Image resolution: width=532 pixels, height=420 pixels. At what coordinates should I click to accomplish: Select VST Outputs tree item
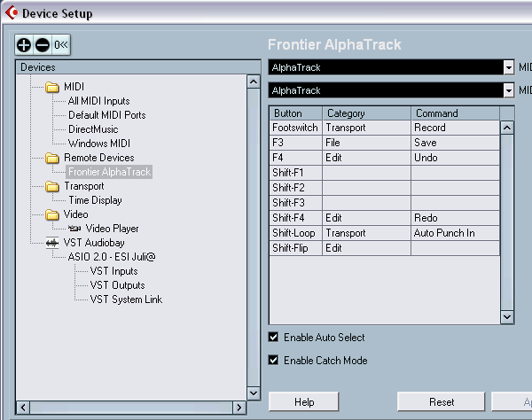pos(117,285)
